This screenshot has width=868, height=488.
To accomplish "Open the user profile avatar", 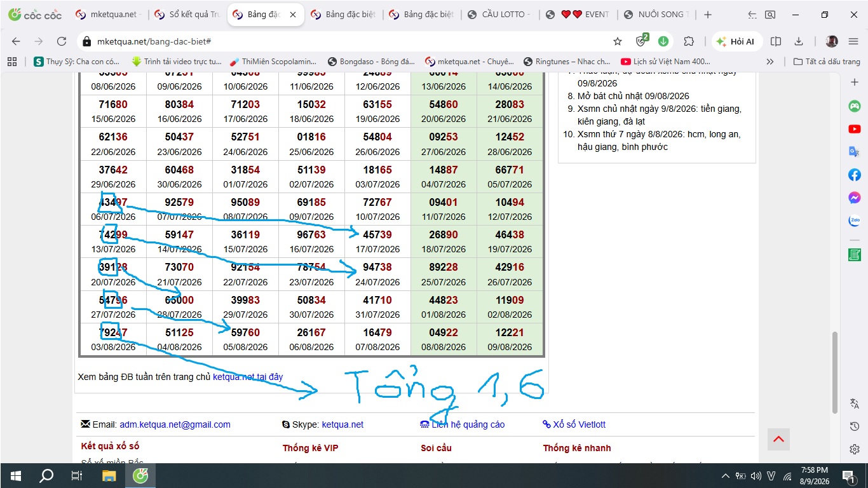I will 832,41.
